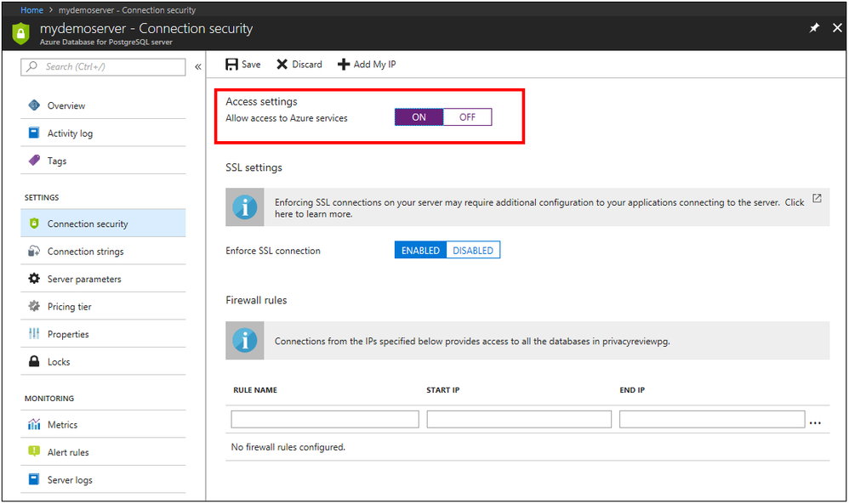This screenshot has width=849, height=504.
Task: Click the Rule name input field
Action: click(325, 419)
